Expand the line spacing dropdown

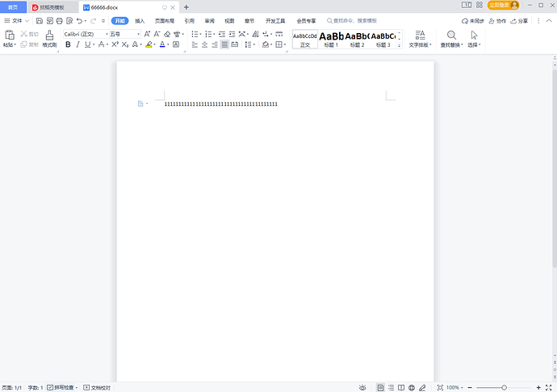(254, 44)
